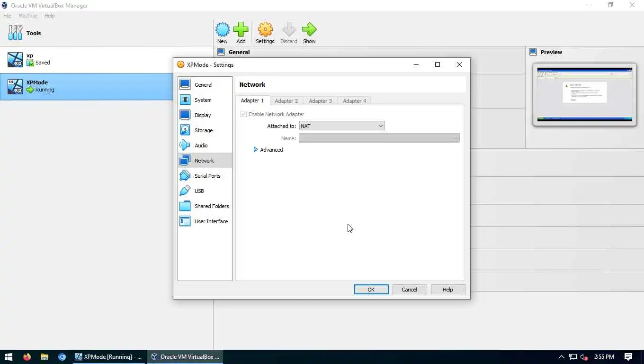644x364 pixels.
Task: Show hidden system tray icons
Action: click(x=562, y=357)
